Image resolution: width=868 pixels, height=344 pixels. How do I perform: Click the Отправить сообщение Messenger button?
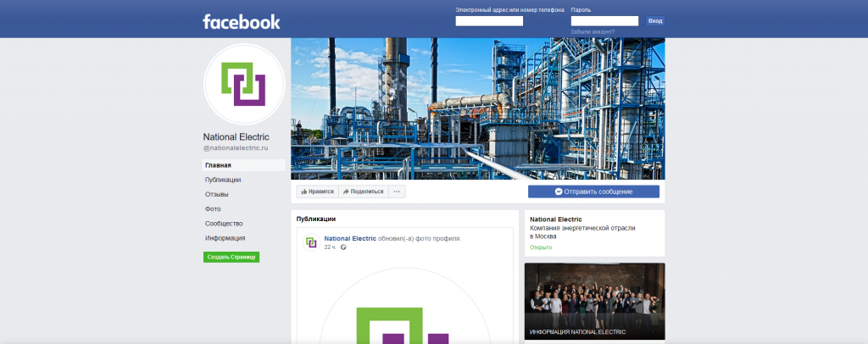593,191
